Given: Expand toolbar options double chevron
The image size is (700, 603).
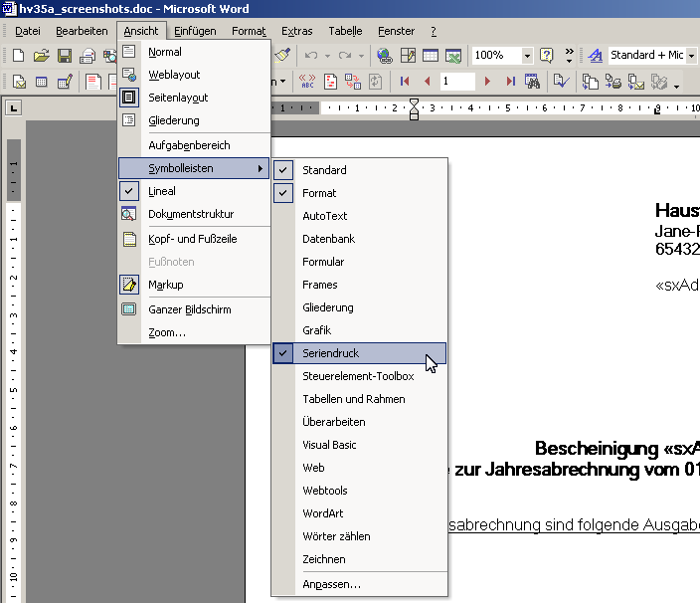Looking at the screenshot, I should [x=569, y=56].
